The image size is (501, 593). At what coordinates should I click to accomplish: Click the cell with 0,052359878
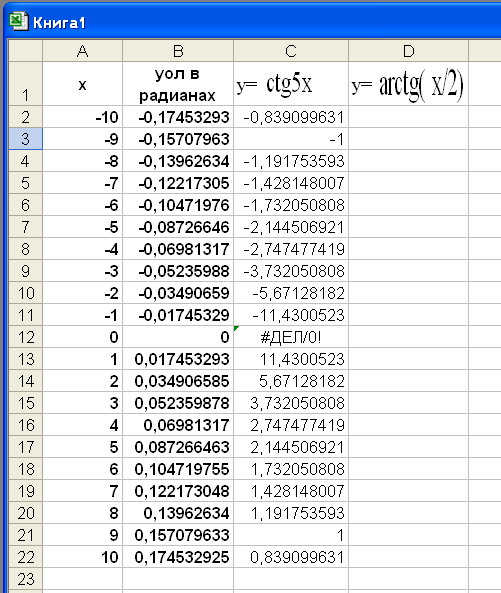(x=178, y=402)
